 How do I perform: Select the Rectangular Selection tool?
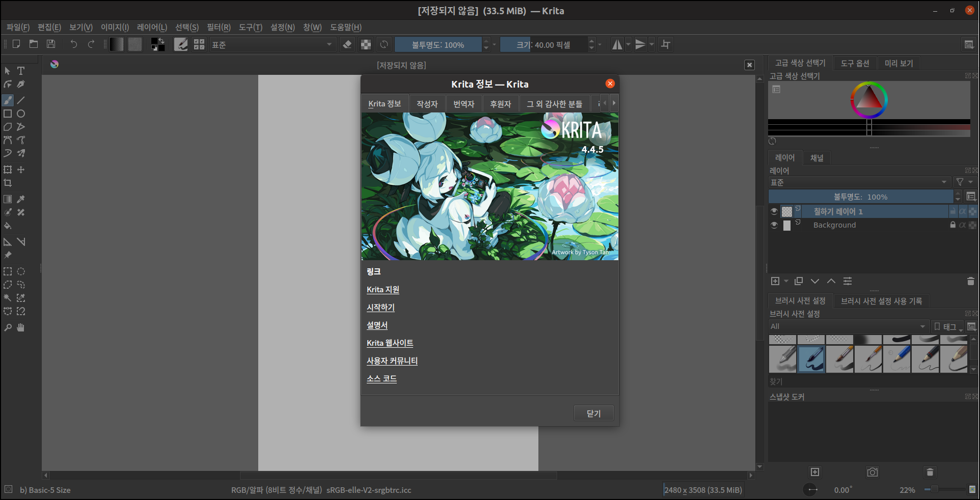click(x=8, y=271)
